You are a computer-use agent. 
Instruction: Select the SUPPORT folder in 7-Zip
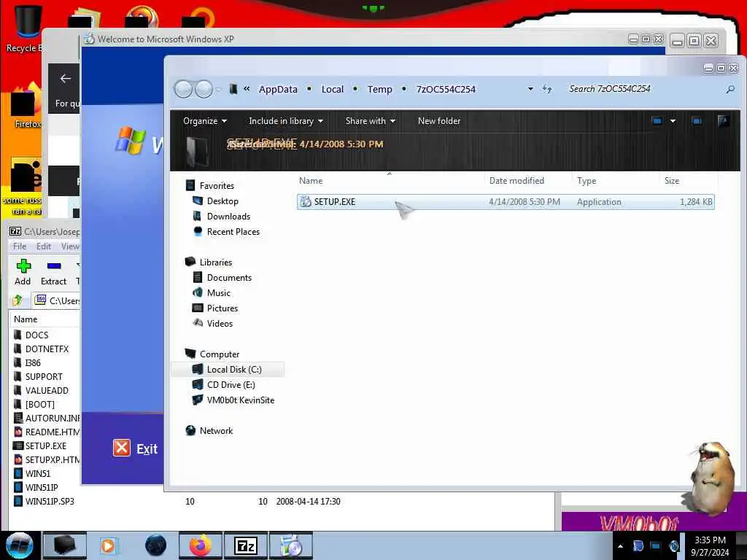pyautogui.click(x=44, y=377)
